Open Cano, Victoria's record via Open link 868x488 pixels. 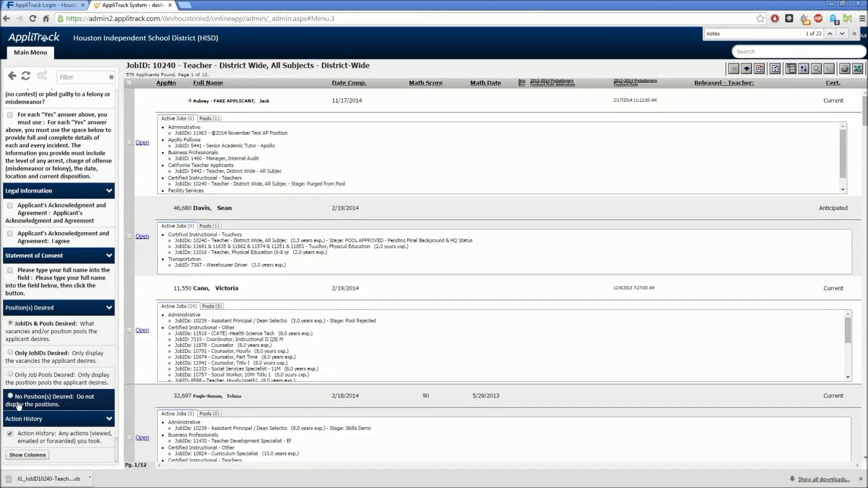(x=142, y=330)
